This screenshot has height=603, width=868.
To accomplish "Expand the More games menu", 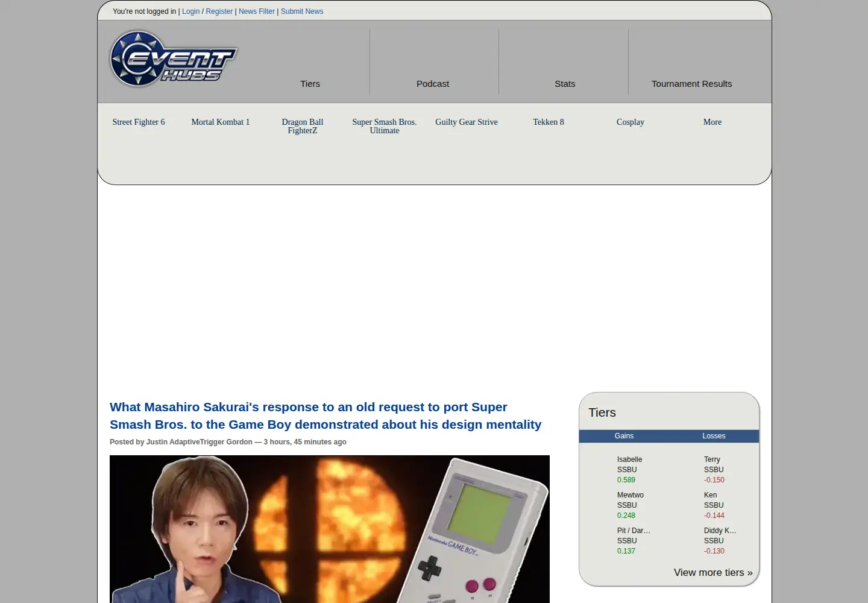I will point(712,122).
